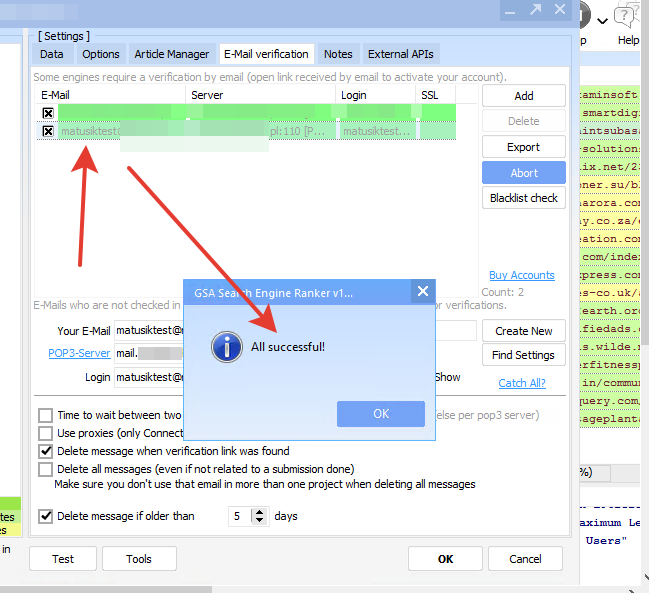Enable the Use proxies checkbox
Viewport: 649px width, 593px height.
[x=46, y=433]
